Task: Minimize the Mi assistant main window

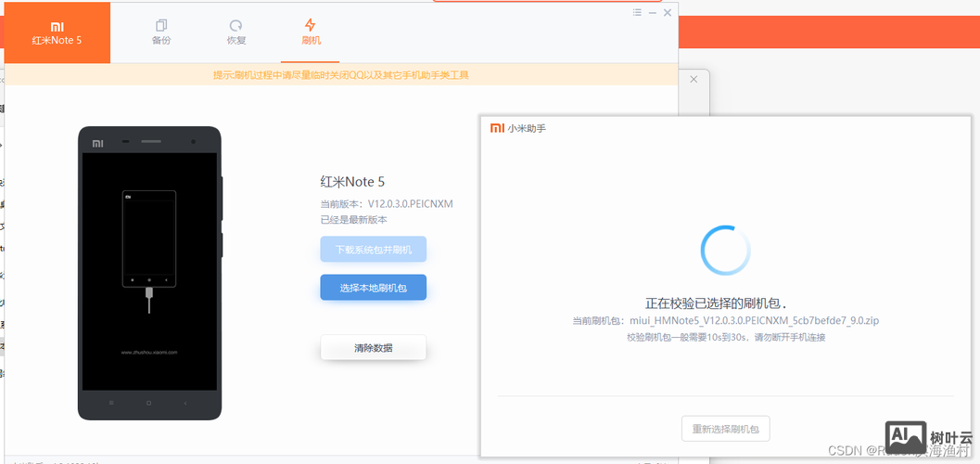Action: pos(653,12)
